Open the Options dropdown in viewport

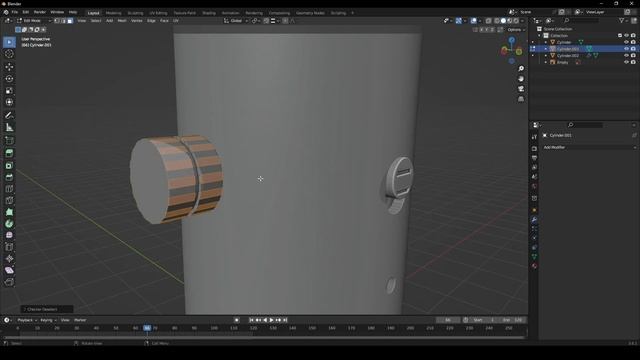516,30
